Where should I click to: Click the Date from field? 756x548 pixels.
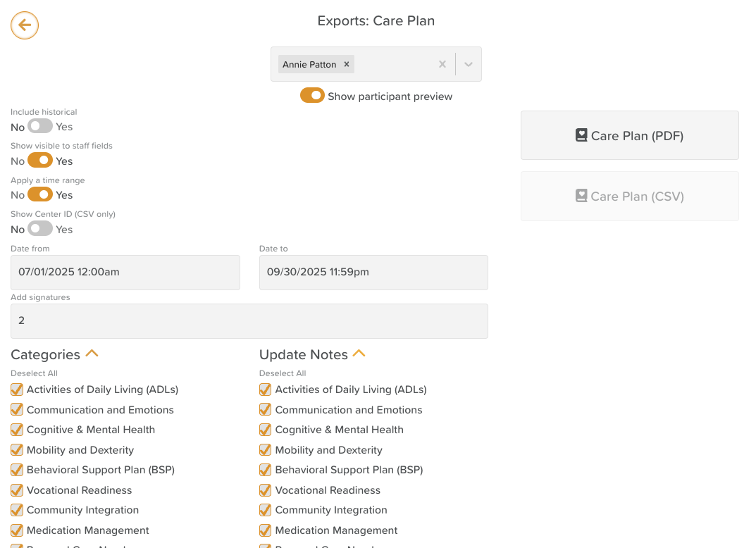click(125, 273)
